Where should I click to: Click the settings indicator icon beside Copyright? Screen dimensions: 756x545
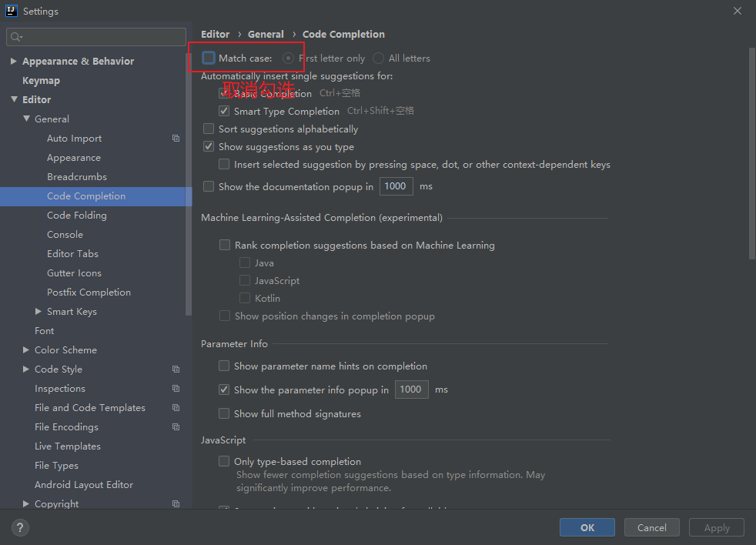[x=176, y=503]
